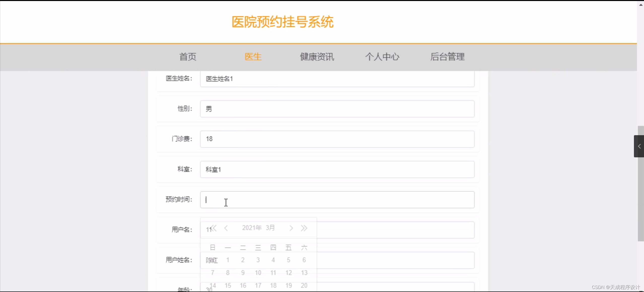Open month selector 3月 in calendar
The height and width of the screenshot is (292, 644).
[270, 228]
